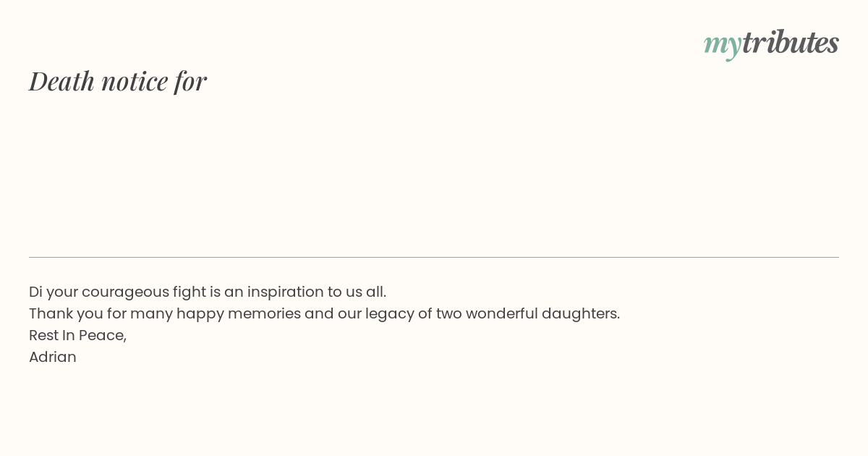Select the word "inspiration"
Viewport: 868px width, 456px height.
(285, 292)
